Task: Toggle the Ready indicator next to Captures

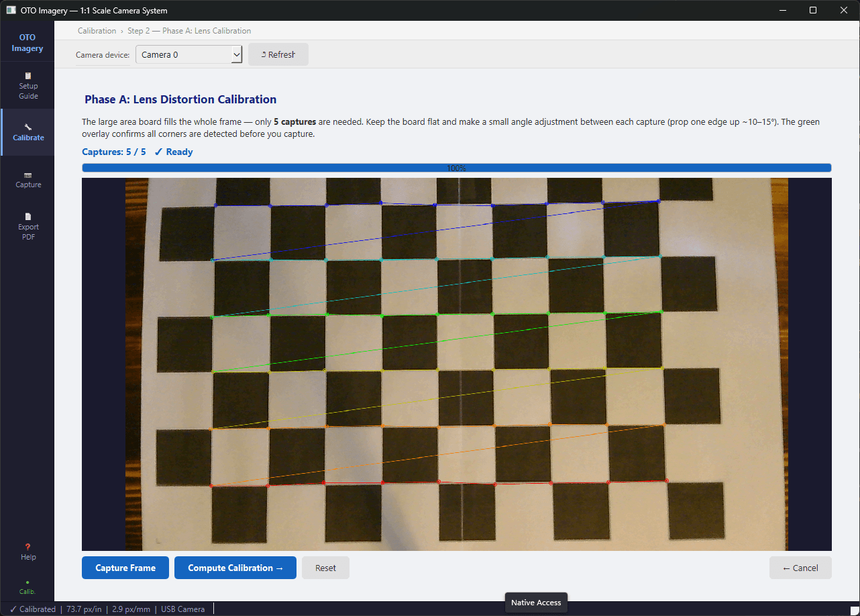Action: click(x=173, y=152)
